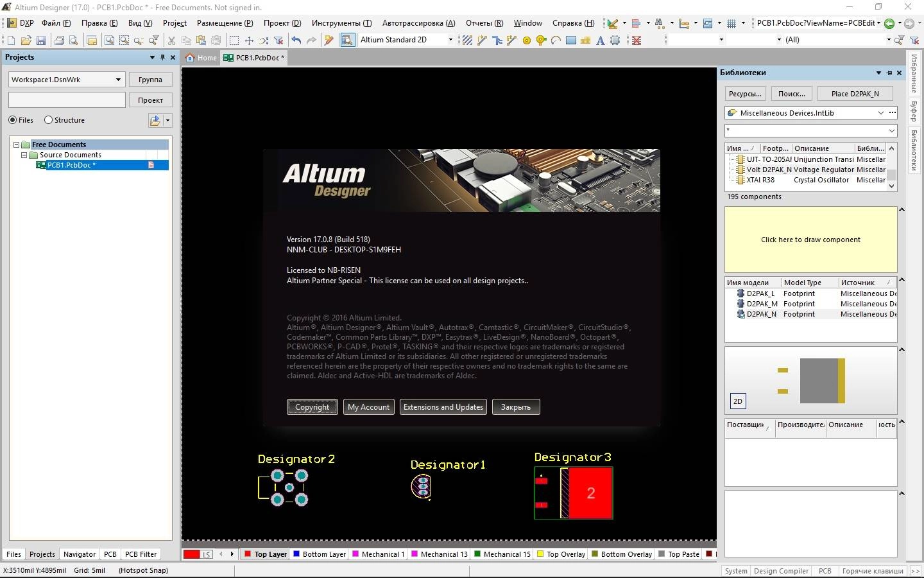Click the grid settings icon
Image resolution: width=924 pixels, height=578 pixels.
731,23
